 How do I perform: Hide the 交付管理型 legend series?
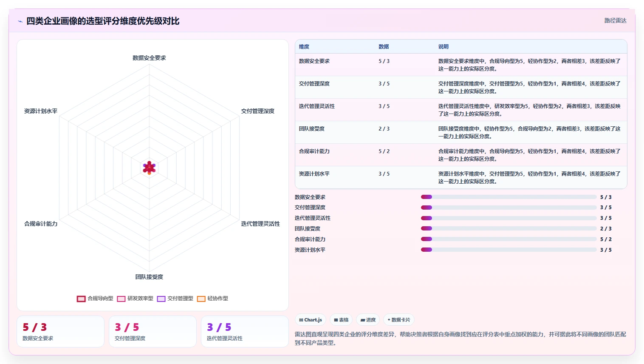175,299
